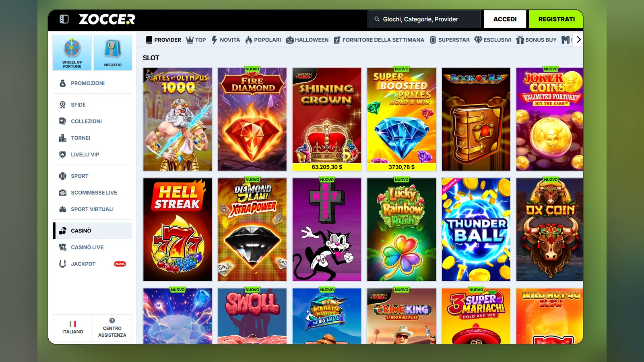Launch the Thunder Ball exclusive game

[476, 229]
